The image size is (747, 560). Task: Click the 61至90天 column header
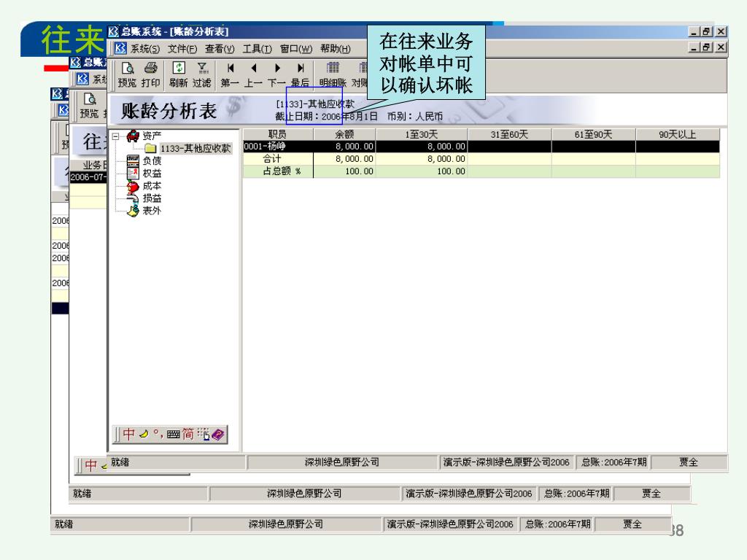pyautogui.click(x=594, y=134)
